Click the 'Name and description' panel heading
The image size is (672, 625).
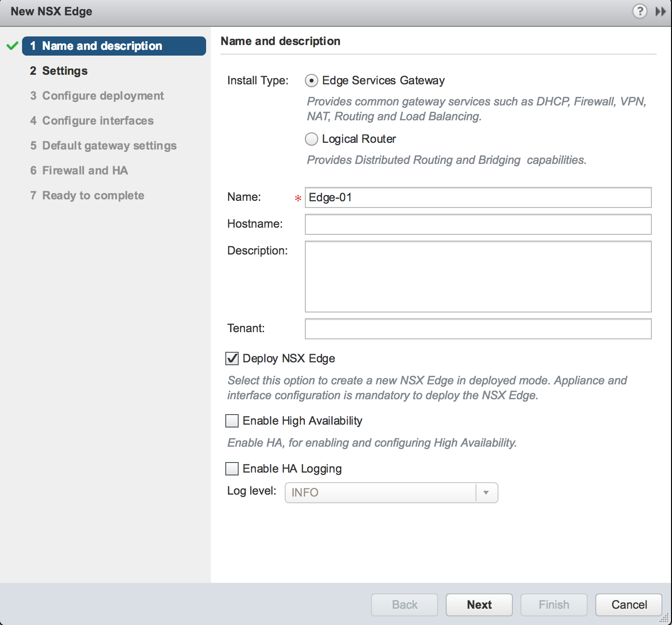(x=280, y=41)
